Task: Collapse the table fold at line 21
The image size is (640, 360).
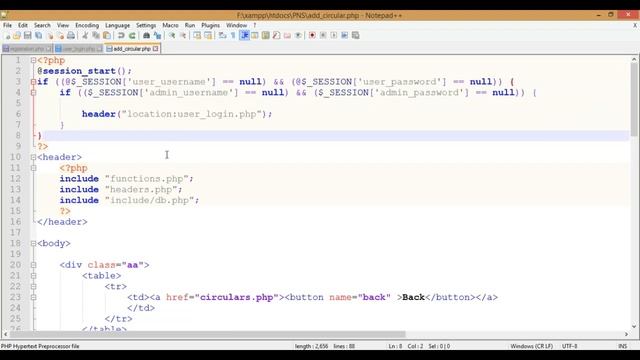Action: [x=33, y=276]
